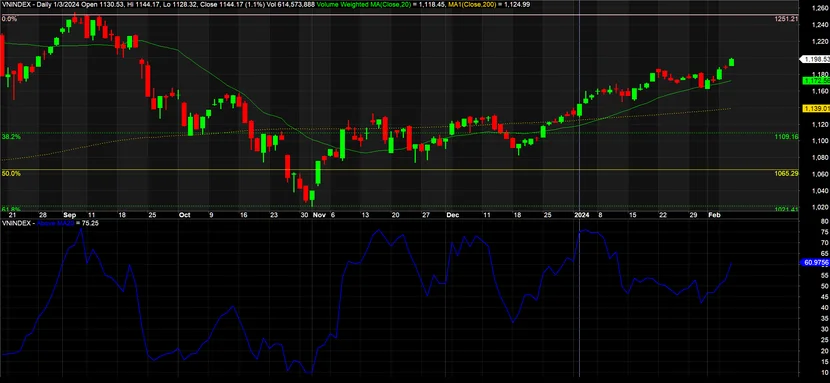Click the '16' date label on the time axis
Image resolution: width=830 pixels, height=383 pixels.
tap(243, 216)
